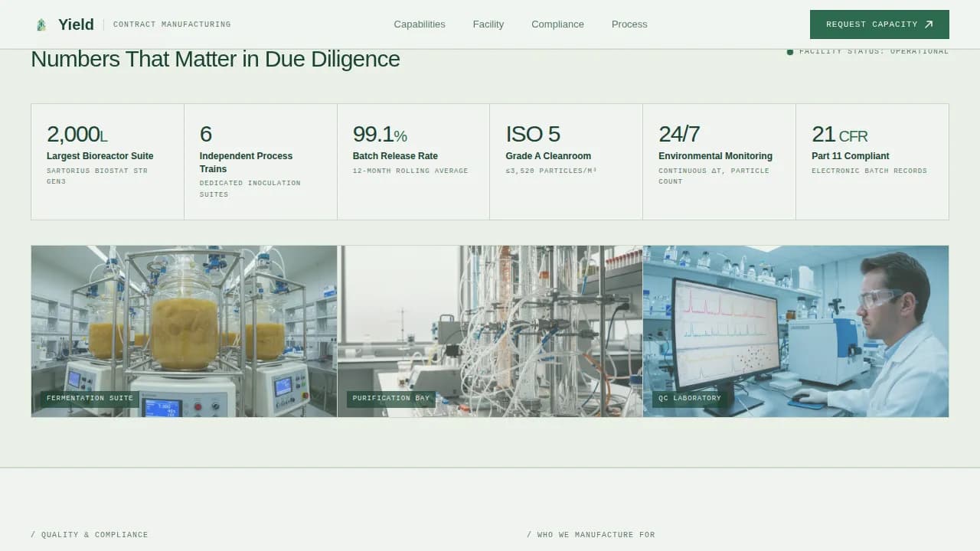
Task: Select the 2,000L Largest Bioreactor Suite card
Action: 107,161
